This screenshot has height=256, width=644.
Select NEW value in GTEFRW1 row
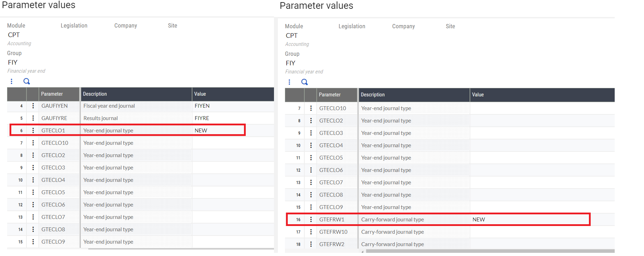tap(479, 220)
